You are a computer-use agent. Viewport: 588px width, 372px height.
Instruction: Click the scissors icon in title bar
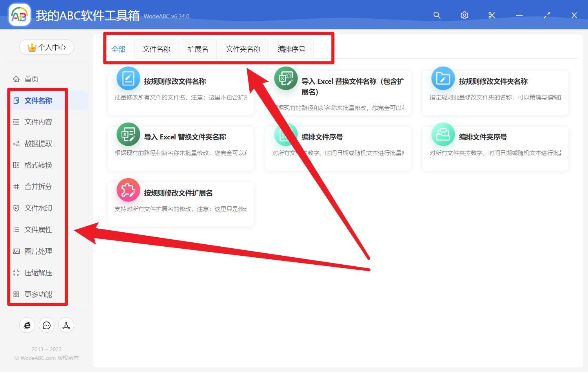pos(492,15)
